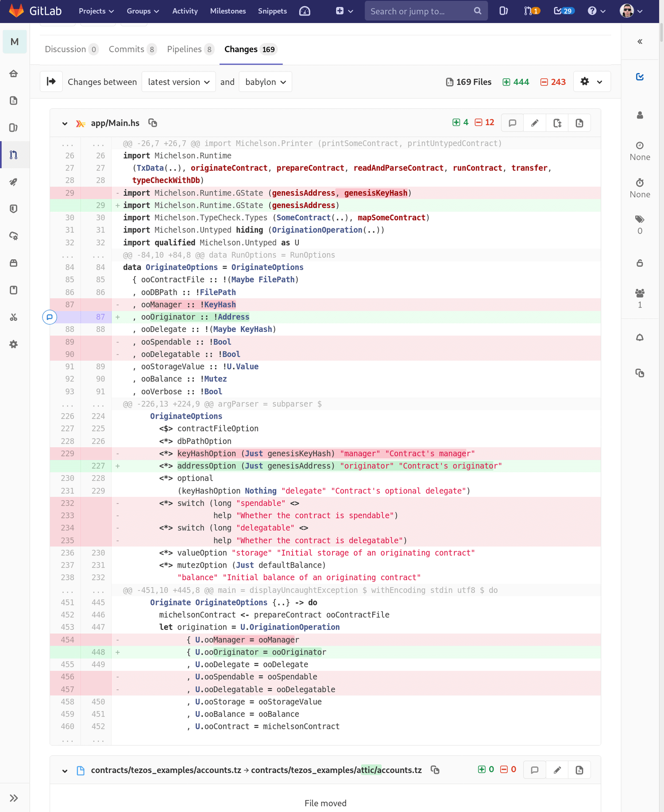Edit the app/Main.hs file
Screen dimensions: 664x812
click(535, 123)
